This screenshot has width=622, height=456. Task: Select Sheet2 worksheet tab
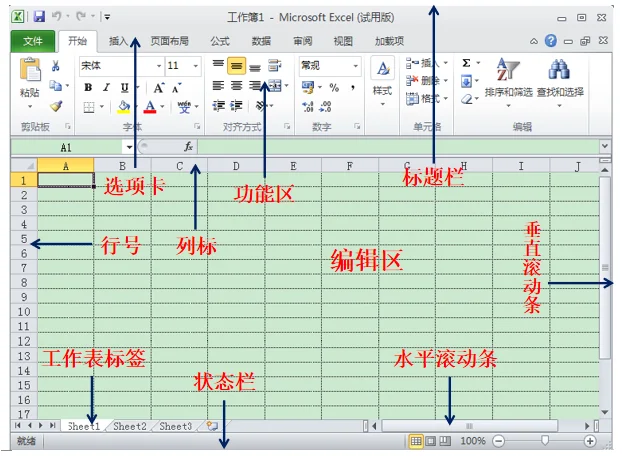tap(130, 426)
